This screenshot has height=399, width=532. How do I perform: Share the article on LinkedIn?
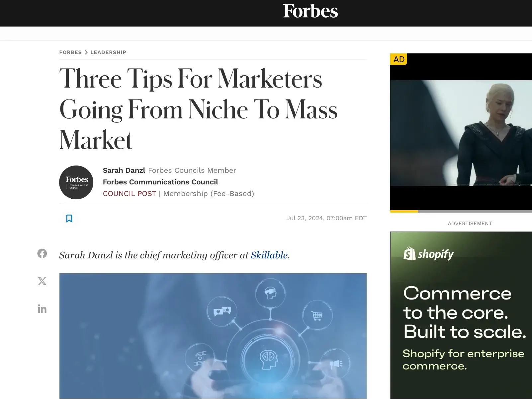click(x=42, y=309)
